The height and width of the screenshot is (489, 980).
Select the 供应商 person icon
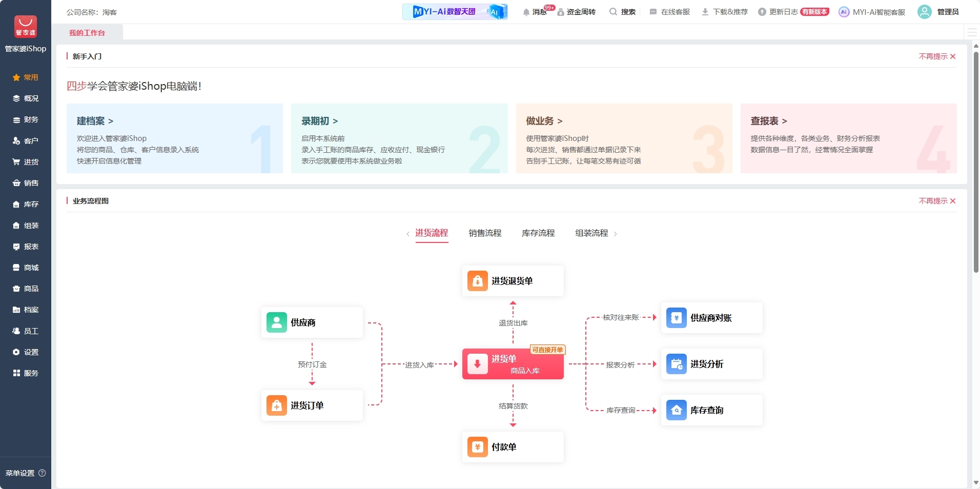276,322
